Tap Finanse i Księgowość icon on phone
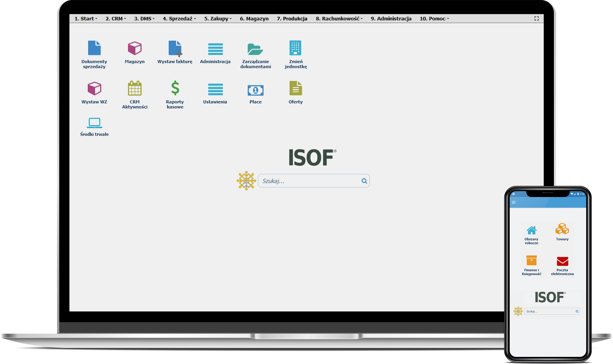The image size is (613, 364). point(531,260)
